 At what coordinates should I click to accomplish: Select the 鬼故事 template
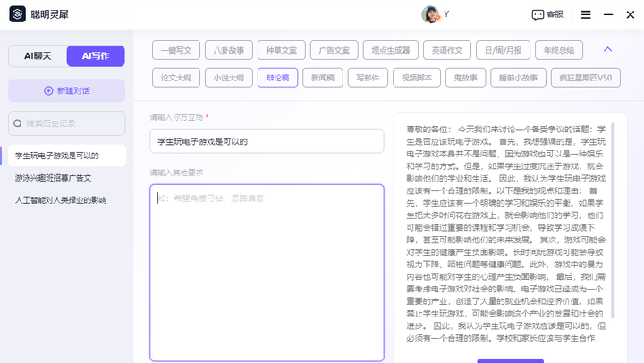(466, 78)
